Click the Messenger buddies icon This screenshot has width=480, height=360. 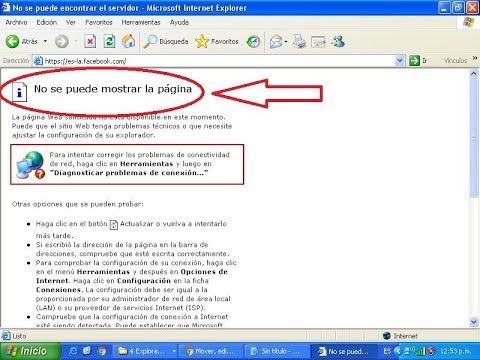tap(338, 42)
